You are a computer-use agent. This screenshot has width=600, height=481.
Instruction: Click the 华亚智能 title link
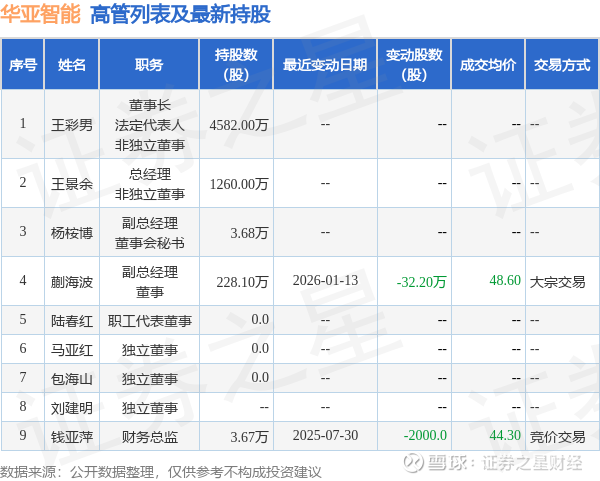click(x=41, y=14)
